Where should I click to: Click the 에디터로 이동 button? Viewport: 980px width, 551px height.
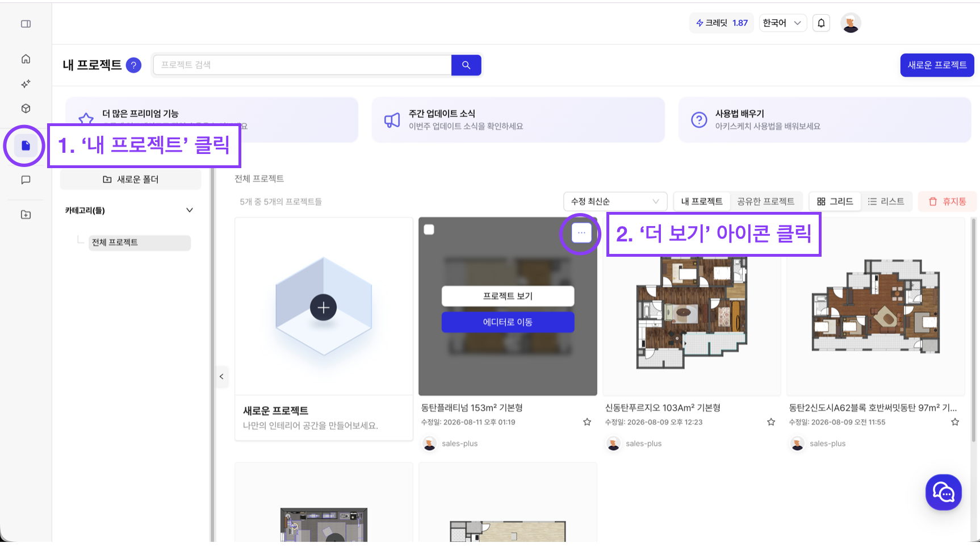[x=508, y=322]
